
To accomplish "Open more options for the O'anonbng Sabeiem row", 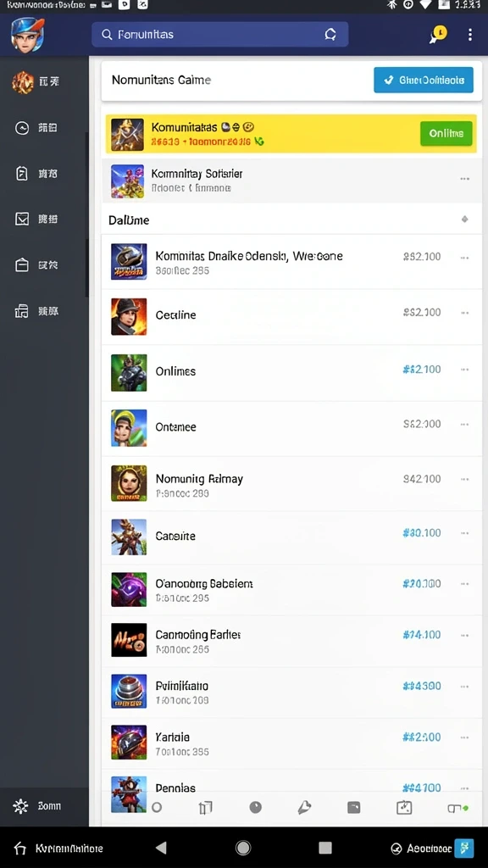I will [x=465, y=584].
